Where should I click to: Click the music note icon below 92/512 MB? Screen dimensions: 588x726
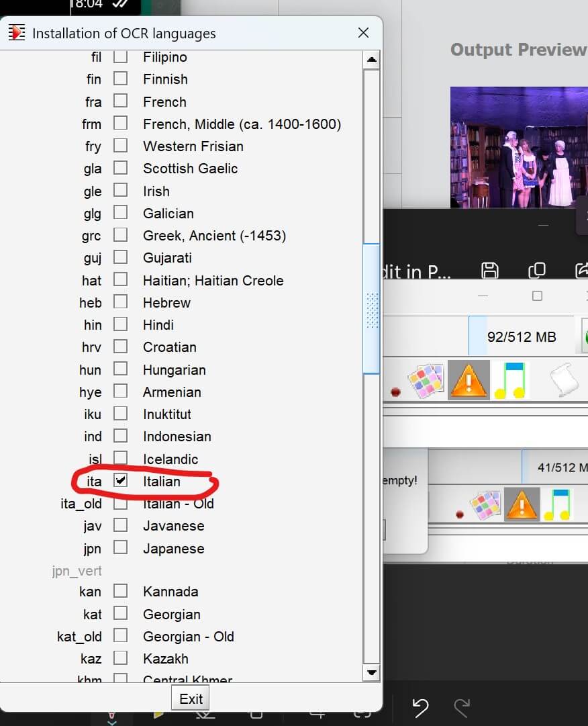(511, 381)
